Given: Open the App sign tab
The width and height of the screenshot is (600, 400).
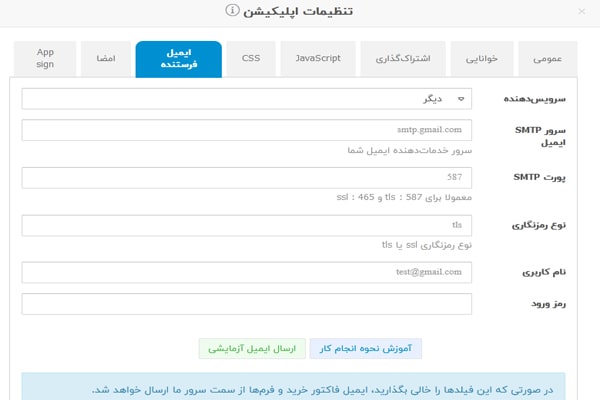Looking at the screenshot, I should pos(45,58).
